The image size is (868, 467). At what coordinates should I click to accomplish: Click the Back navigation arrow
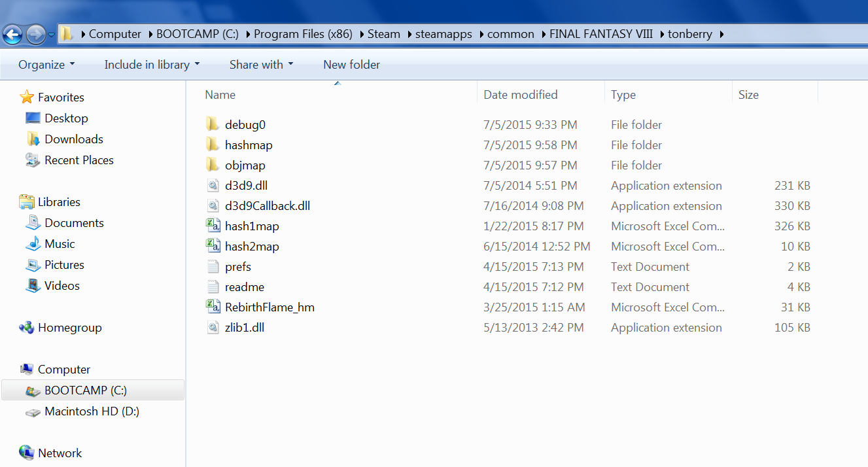pyautogui.click(x=13, y=34)
